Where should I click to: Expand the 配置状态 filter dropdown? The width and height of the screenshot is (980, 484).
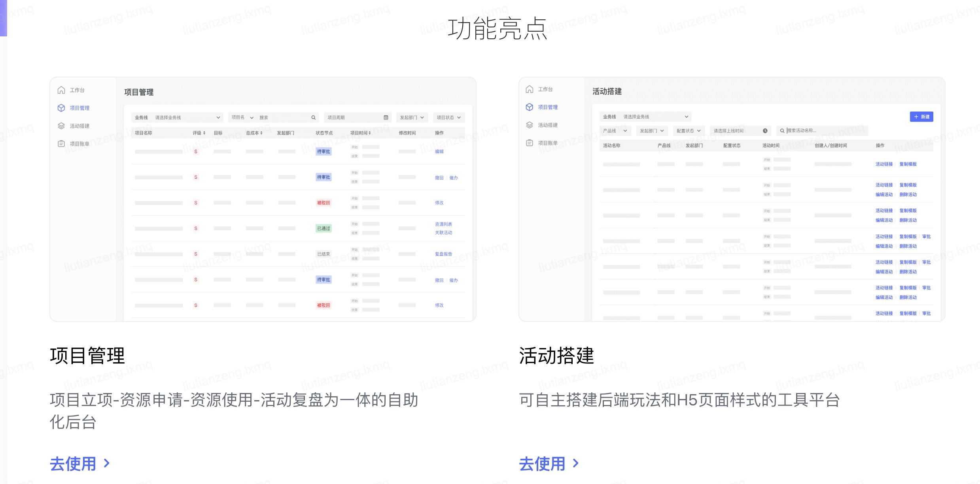[689, 131]
